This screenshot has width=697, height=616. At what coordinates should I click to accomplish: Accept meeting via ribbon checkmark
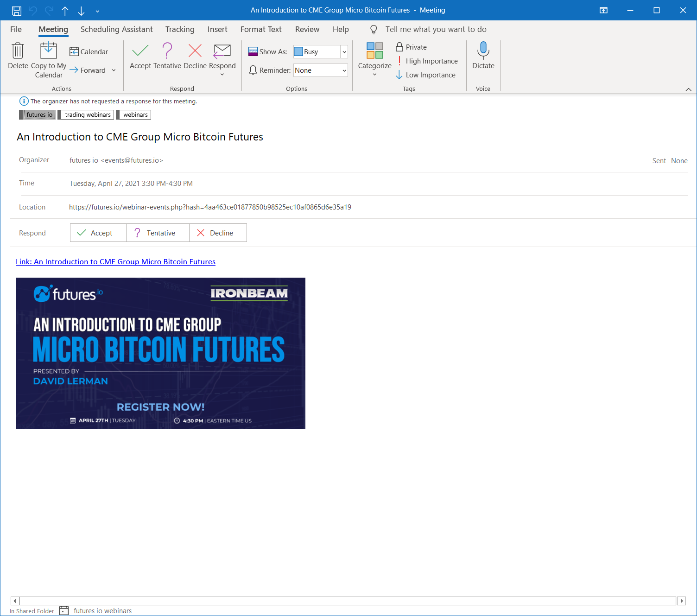pyautogui.click(x=140, y=56)
